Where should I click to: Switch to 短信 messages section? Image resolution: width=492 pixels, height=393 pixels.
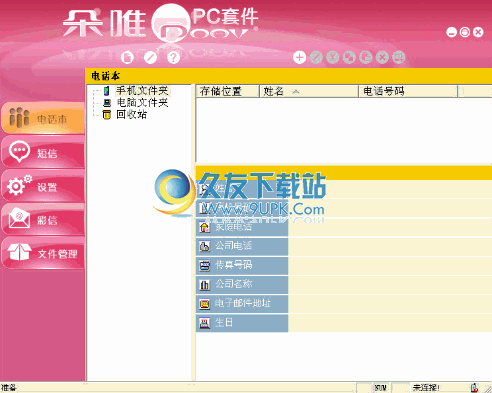coord(43,152)
